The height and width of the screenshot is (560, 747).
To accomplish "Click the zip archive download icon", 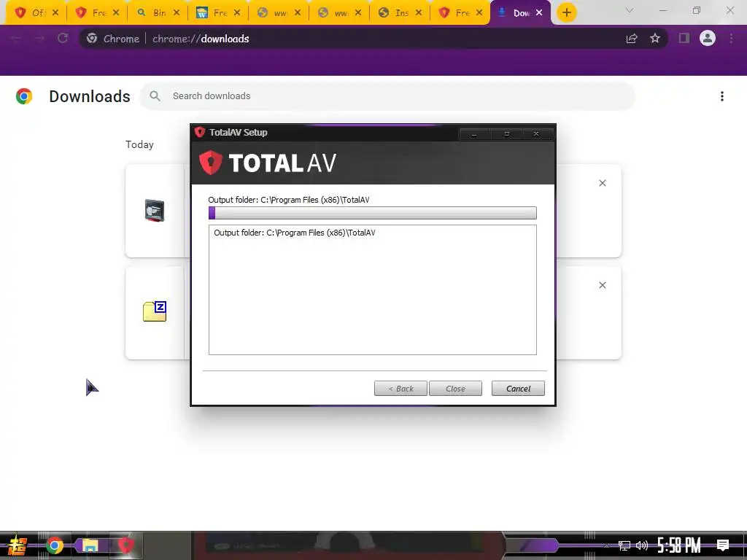I will 155,311.
